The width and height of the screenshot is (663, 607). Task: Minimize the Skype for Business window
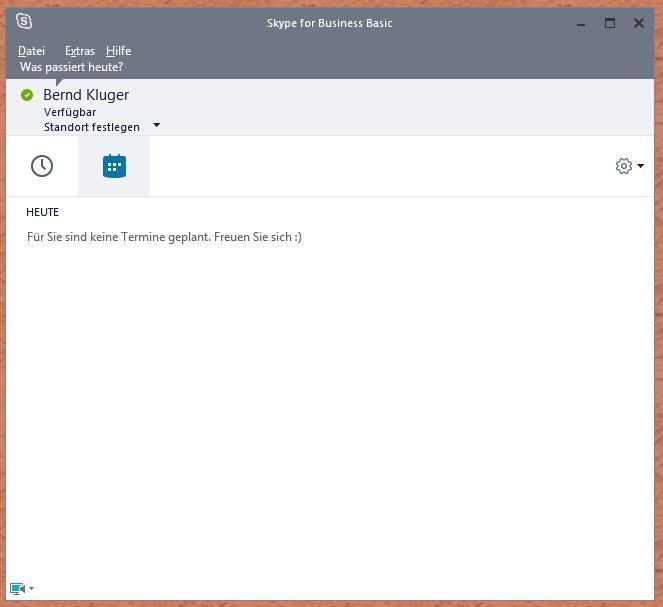point(581,25)
